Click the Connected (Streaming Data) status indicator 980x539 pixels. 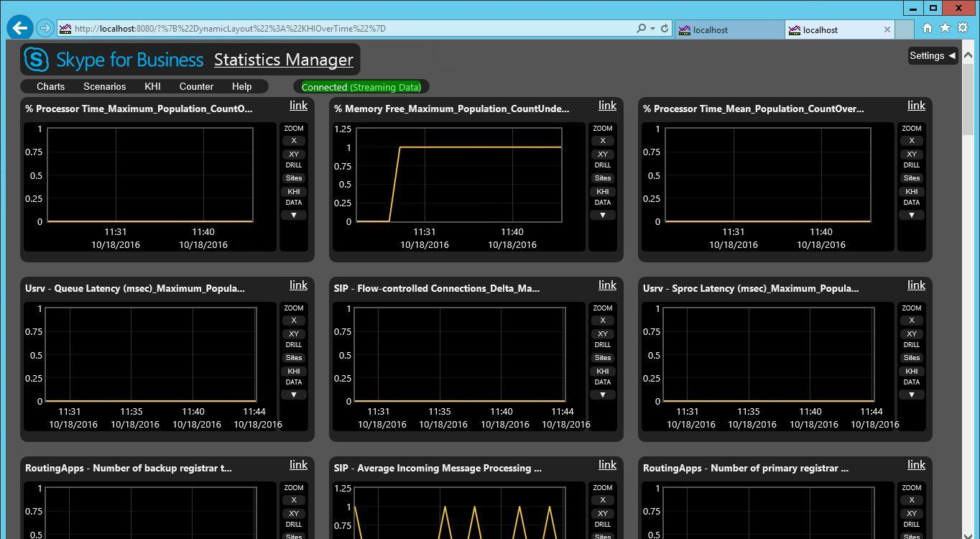361,87
